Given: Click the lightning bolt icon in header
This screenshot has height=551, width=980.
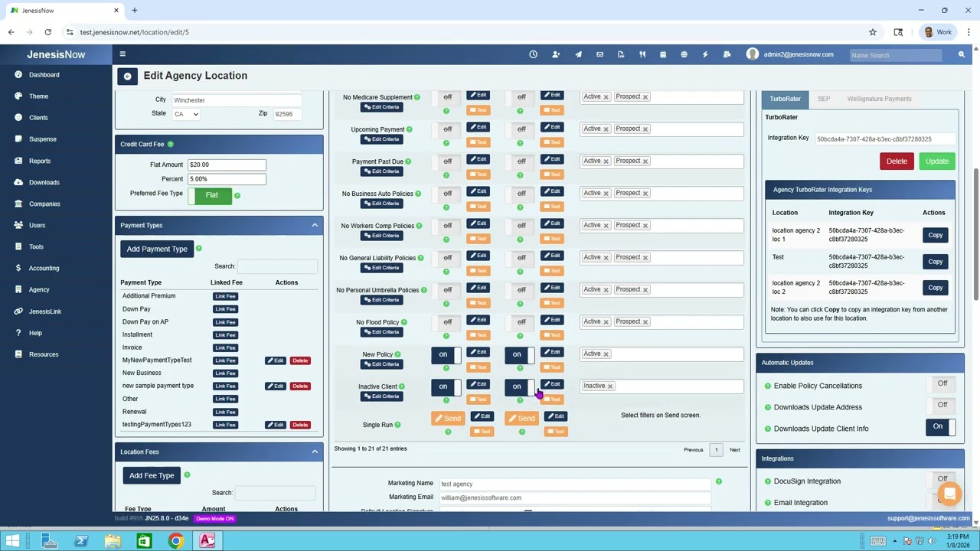Looking at the screenshot, I should [705, 54].
